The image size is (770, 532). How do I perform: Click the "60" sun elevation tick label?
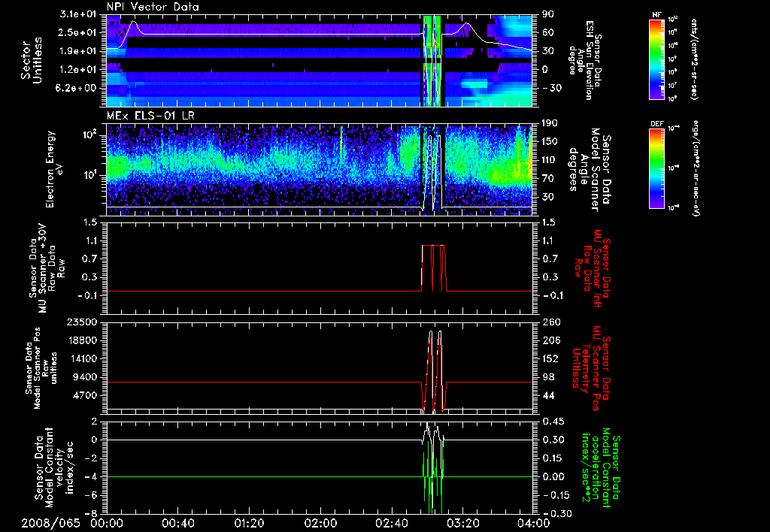coord(547,32)
